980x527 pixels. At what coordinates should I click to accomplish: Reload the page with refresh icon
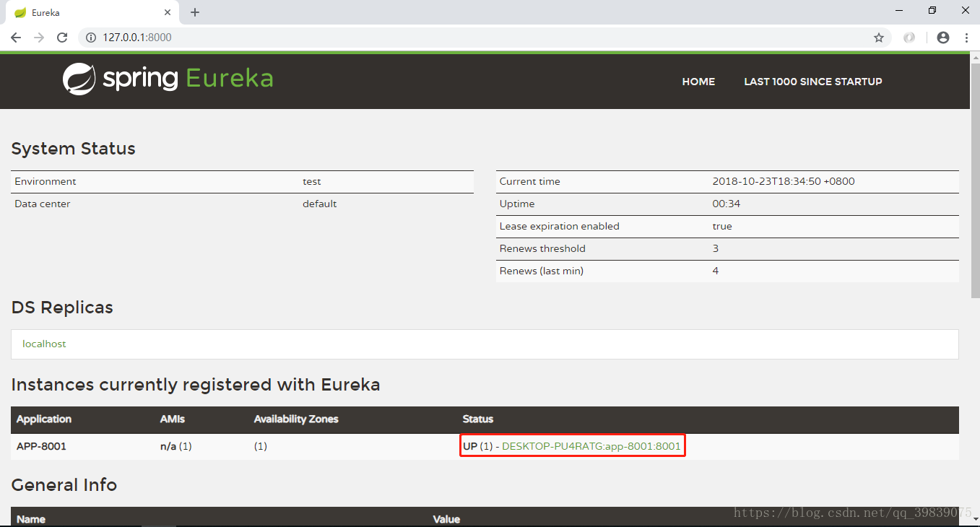pos(62,38)
